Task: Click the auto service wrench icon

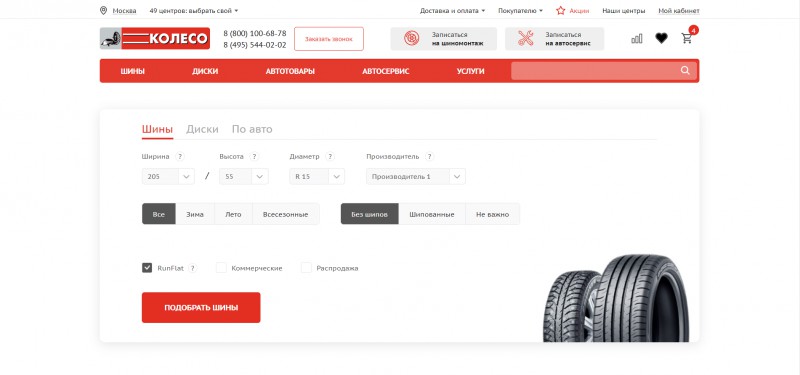Action: pos(526,38)
